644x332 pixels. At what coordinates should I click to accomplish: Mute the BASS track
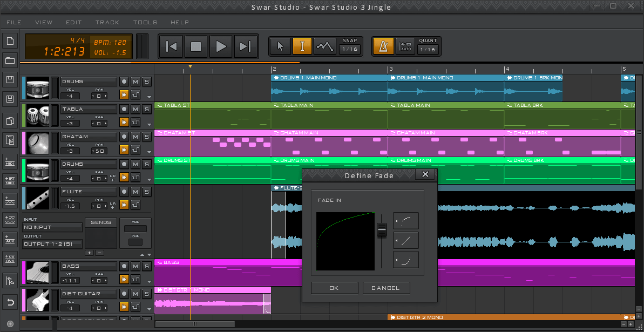[x=135, y=266]
